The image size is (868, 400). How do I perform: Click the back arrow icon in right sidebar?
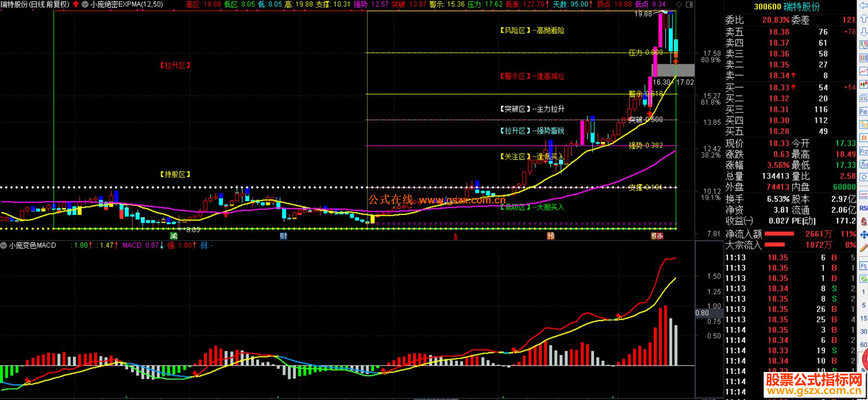(863, 6)
